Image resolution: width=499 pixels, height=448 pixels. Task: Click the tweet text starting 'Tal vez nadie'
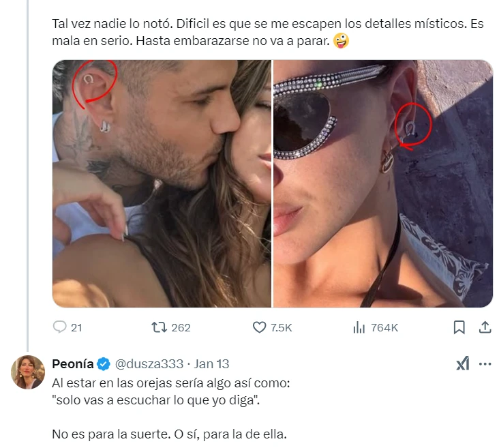click(268, 32)
